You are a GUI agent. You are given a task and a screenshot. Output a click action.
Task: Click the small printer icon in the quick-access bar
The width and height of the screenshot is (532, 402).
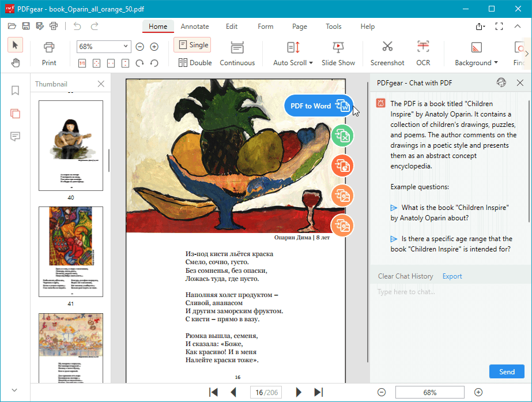pyautogui.click(x=54, y=26)
